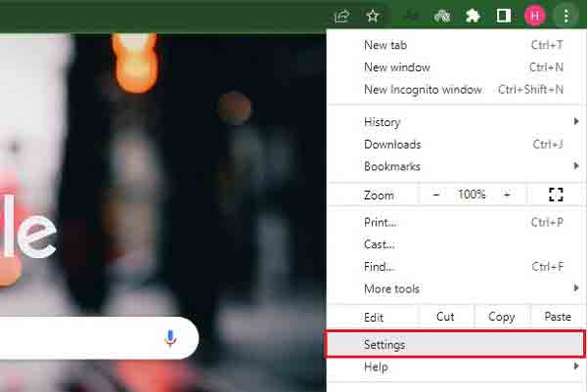
Task: Open a New Incognito window
Action: 454,89
